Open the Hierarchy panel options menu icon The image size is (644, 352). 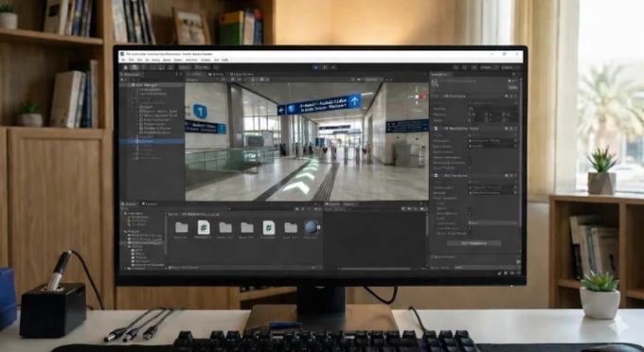click(x=181, y=74)
